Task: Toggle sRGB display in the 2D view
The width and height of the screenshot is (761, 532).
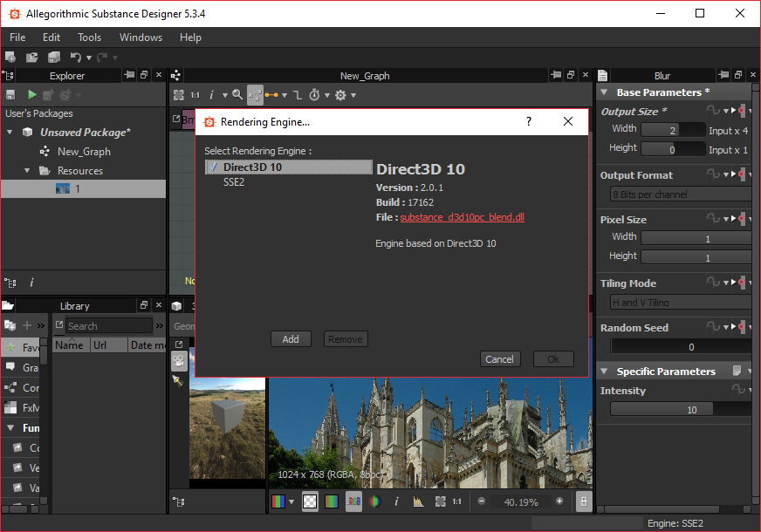Action: point(353,501)
